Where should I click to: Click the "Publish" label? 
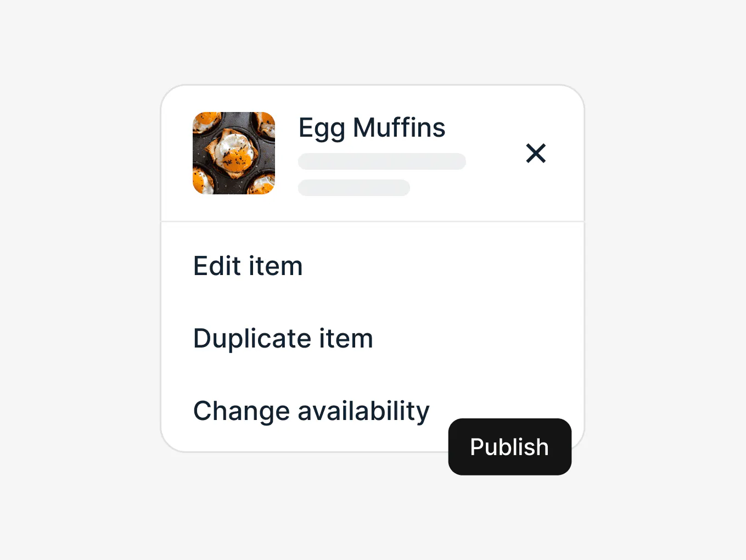(x=509, y=447)
